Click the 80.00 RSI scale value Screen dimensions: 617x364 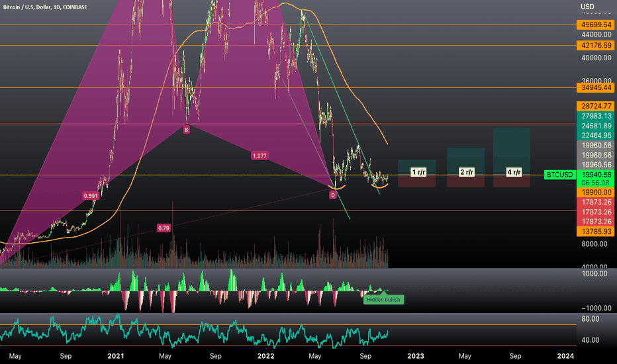(x=591, y=319)
